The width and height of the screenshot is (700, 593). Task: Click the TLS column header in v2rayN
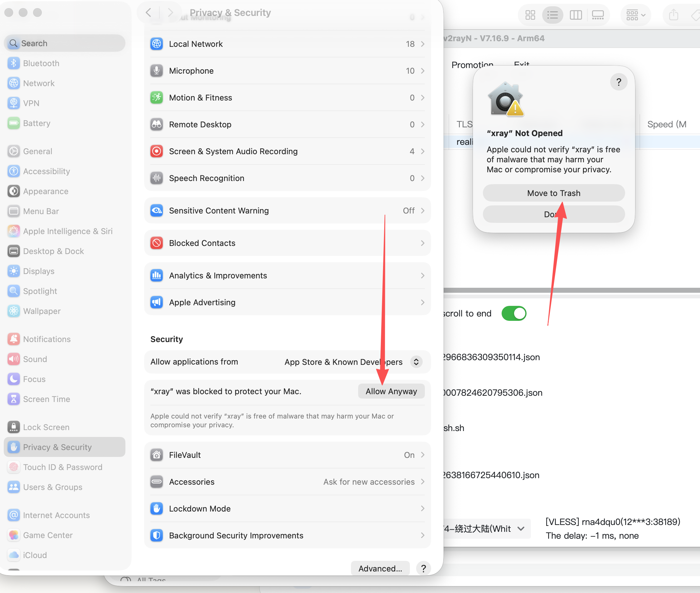464,125
